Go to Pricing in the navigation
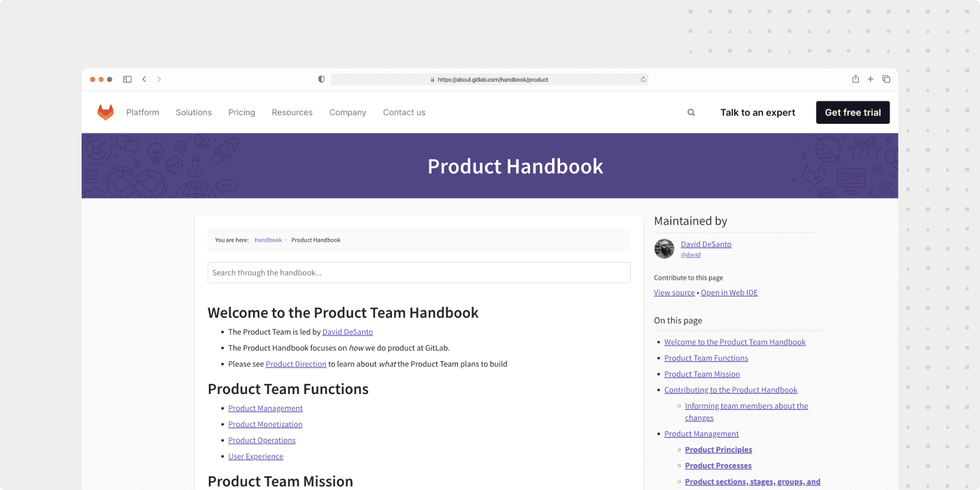Image resolution: width=980 pixels, height=490 pixels. pyautogui.click(x=242, y=112)
